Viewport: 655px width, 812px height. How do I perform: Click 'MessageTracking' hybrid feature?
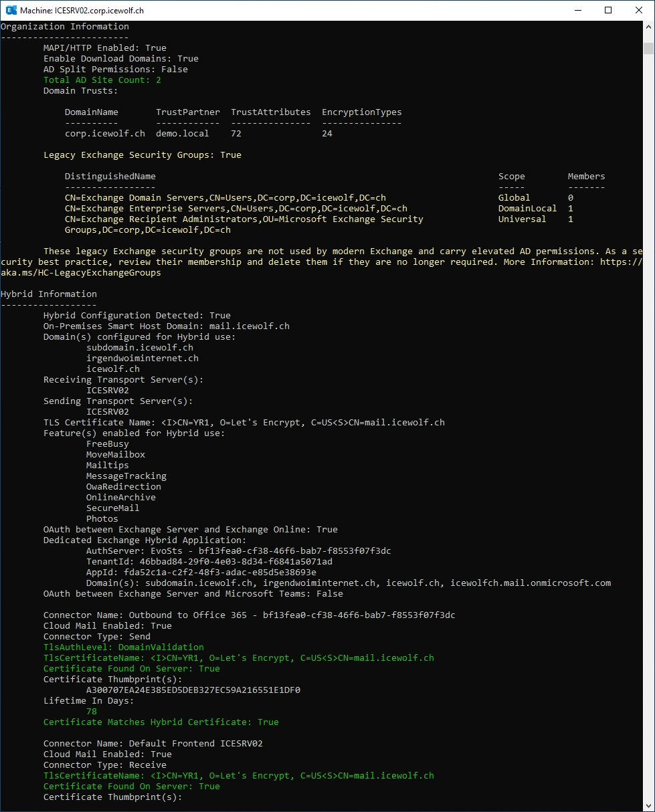pos(126,476)
